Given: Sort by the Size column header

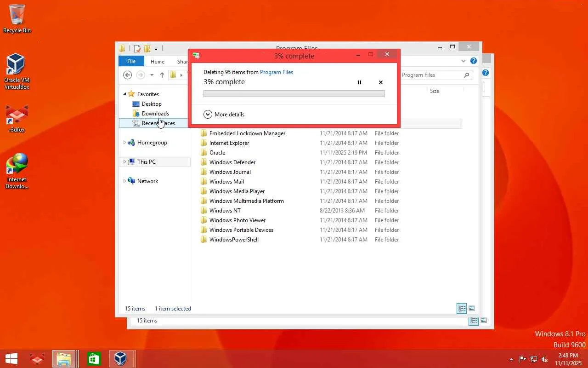Looking at the screenshot, I should (435, 91).
